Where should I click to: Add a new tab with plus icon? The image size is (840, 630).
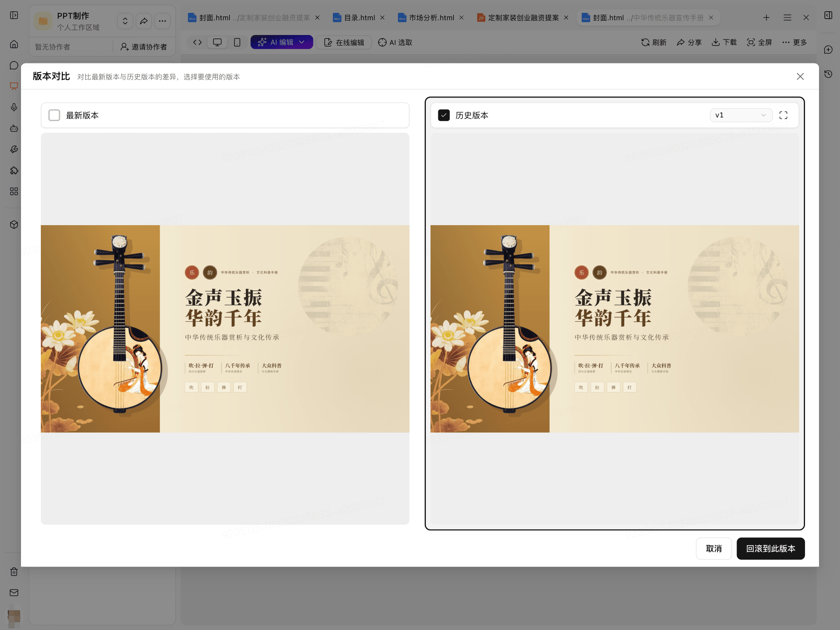(766, 18)
